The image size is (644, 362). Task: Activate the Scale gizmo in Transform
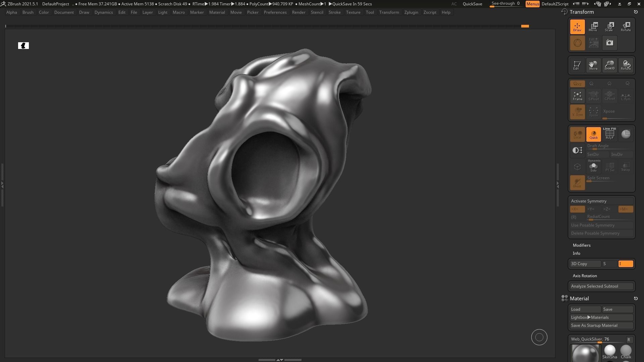click(x=609, y=26)
